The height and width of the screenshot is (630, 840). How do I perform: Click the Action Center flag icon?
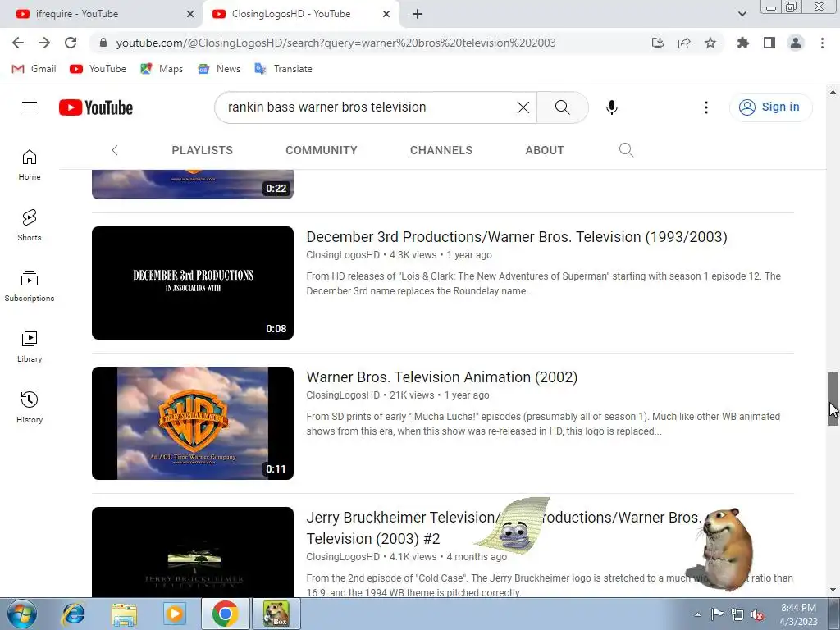(717, 614)
